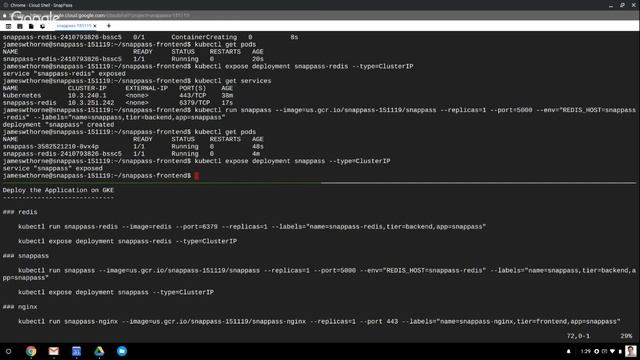Image resolution: width=640 pixels, height=360 pixels.
Task: Click 'kubectl expose deployment snappass-redis' in lower pane
Action: [x=127, y=241]
